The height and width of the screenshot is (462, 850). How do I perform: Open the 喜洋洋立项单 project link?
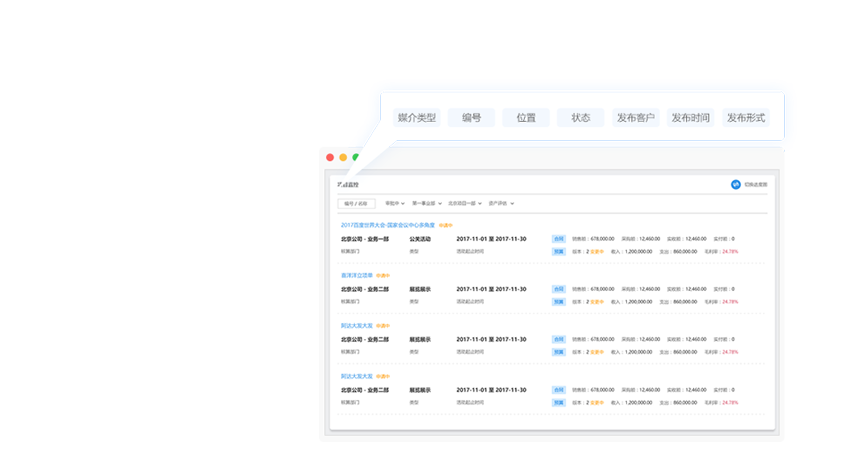357,275
